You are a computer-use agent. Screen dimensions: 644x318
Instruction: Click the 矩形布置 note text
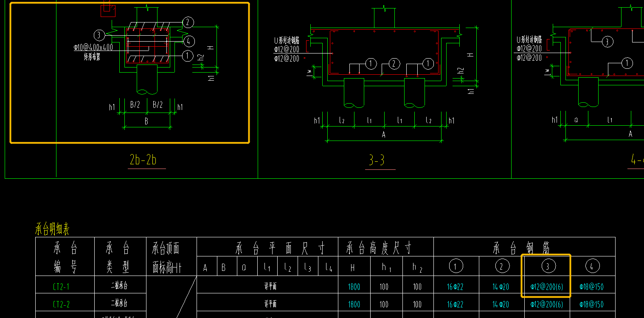[92, 56]
